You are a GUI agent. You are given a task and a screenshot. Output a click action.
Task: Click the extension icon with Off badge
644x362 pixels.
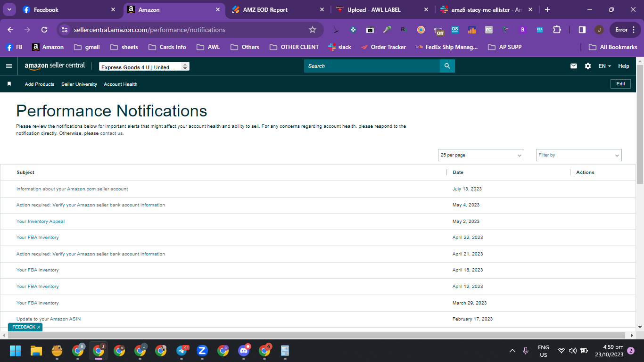point(439,31)
